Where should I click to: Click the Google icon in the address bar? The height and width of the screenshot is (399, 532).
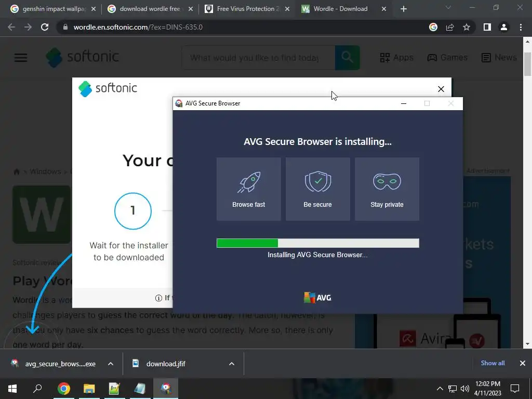[433, 27]
